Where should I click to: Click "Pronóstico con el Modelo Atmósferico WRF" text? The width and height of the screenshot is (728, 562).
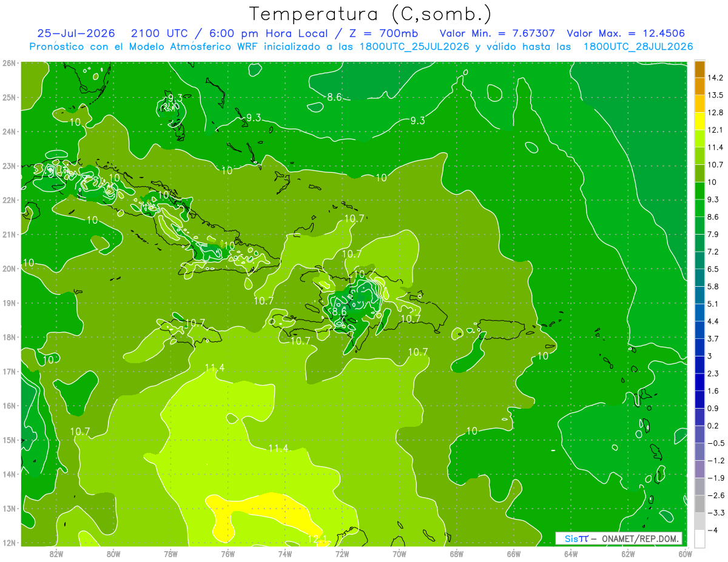[x=145, y=46]
